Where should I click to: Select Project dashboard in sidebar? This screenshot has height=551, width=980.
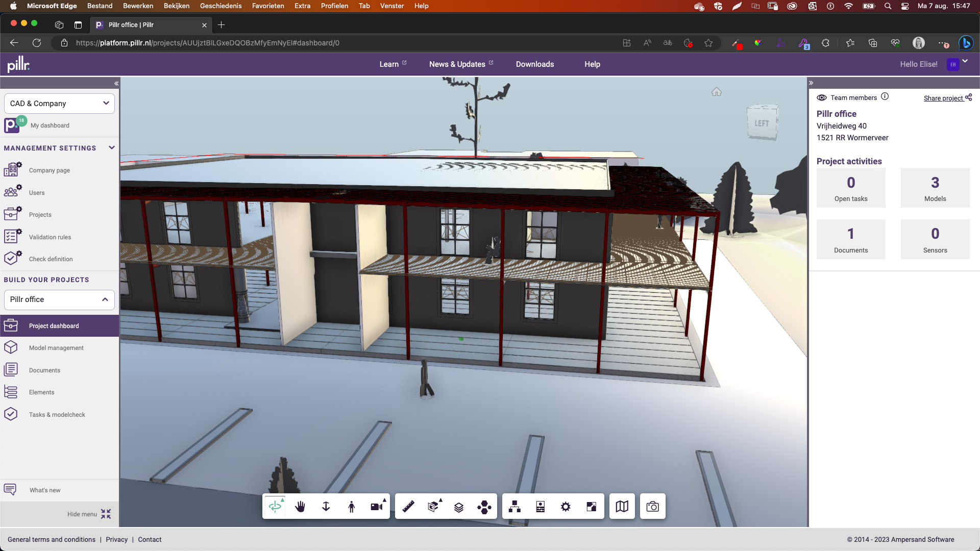(59, 325)
